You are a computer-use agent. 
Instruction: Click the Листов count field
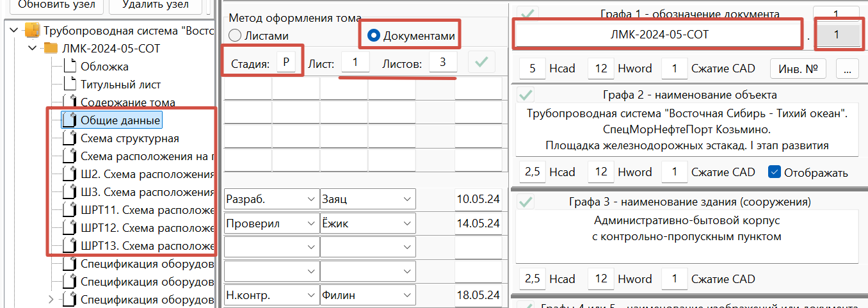[x=442, y=63]
